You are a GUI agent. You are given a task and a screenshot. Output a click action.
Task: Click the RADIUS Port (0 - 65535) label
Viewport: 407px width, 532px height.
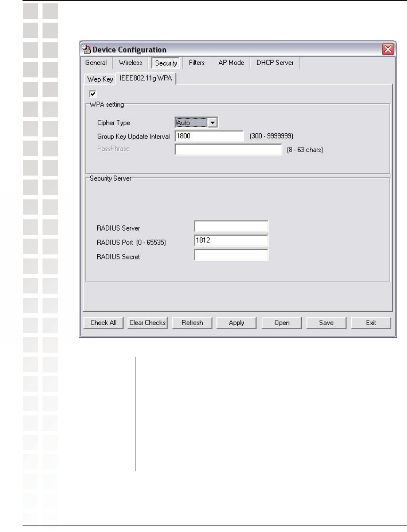pyautogui.click(x=131, y=242)
